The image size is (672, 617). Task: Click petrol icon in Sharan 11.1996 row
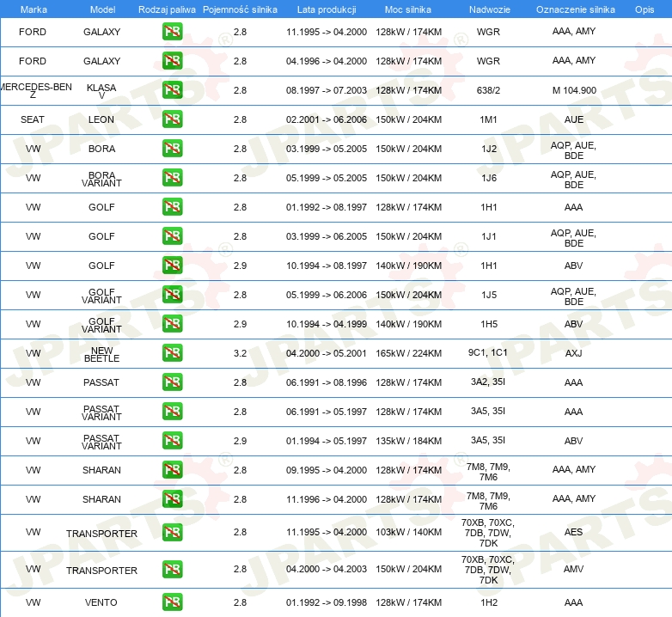pyautogui.click(x=172, y=498)
